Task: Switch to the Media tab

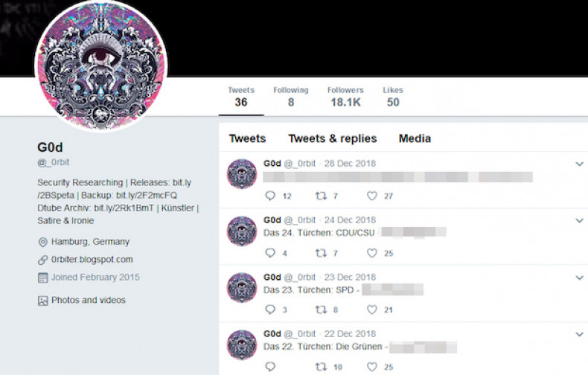Action: (415, 138)
